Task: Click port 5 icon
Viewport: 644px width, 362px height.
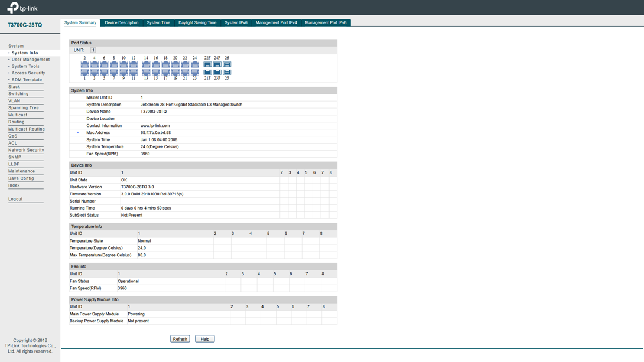Action: [x=105, y=72]
